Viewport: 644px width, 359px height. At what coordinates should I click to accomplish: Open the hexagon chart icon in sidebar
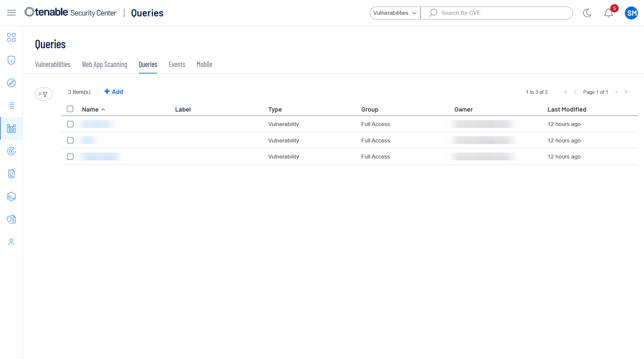tap(11, 196)
